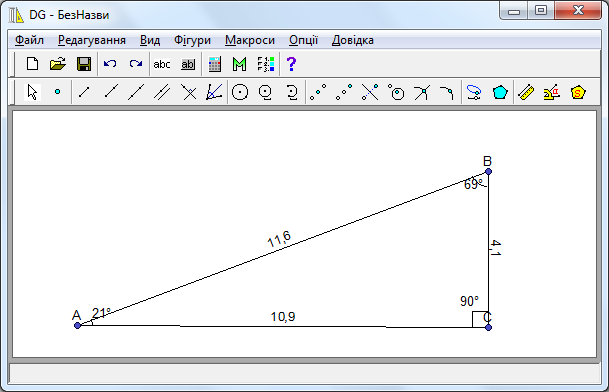609x392 pixels.
Task: Click the 90° angle label
Action: coord(470,301)
